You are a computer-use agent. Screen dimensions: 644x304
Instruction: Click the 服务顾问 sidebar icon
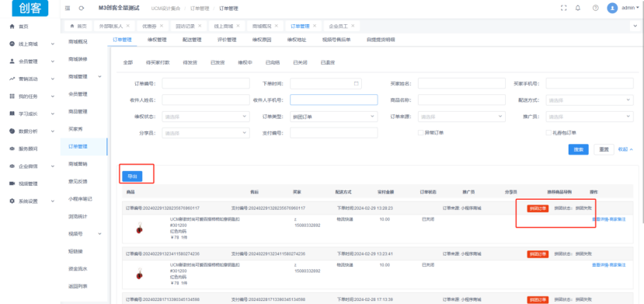point(12,149)
